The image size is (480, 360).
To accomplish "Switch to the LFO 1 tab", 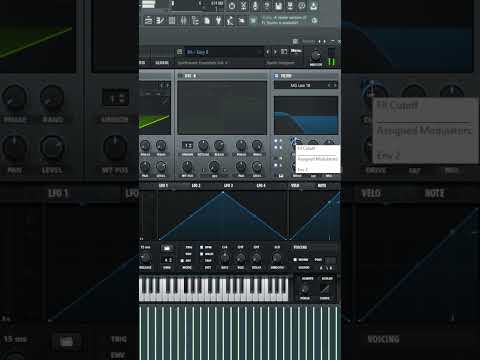I will pyautogui.click(x=163, y=186).
